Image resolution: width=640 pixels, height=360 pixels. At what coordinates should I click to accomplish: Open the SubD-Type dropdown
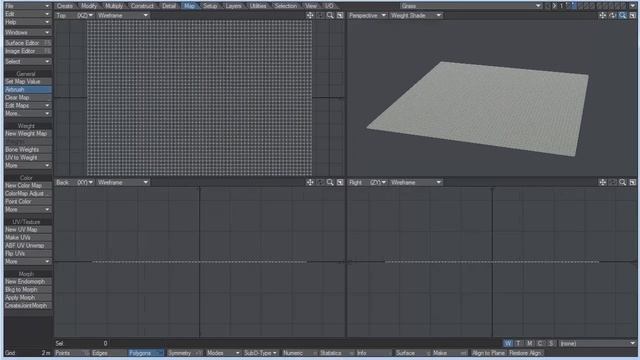[x=260, y=353]
